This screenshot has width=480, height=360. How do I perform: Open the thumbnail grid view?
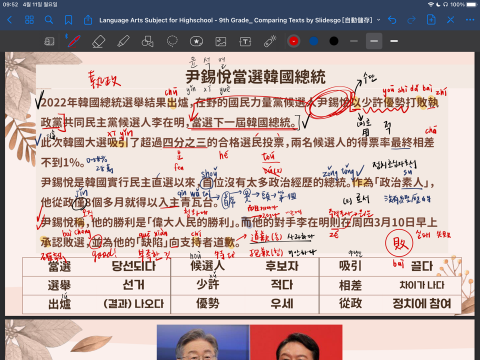coord(29,20)
